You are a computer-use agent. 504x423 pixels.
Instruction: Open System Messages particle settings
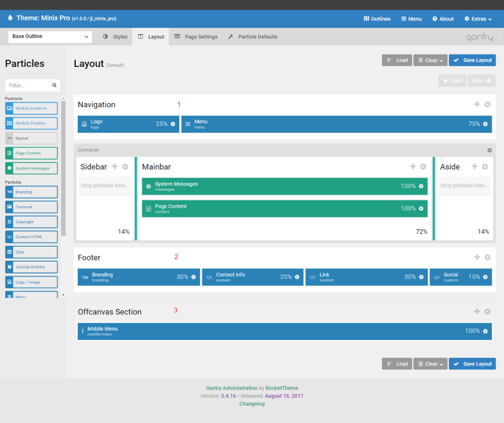[421, 186]
